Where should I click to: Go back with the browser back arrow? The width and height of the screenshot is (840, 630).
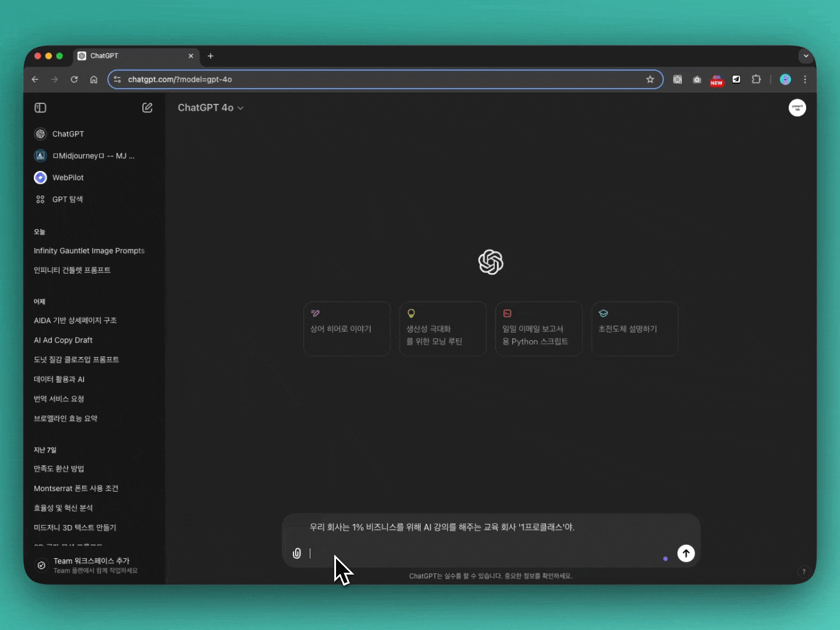[x=35, y=79]
